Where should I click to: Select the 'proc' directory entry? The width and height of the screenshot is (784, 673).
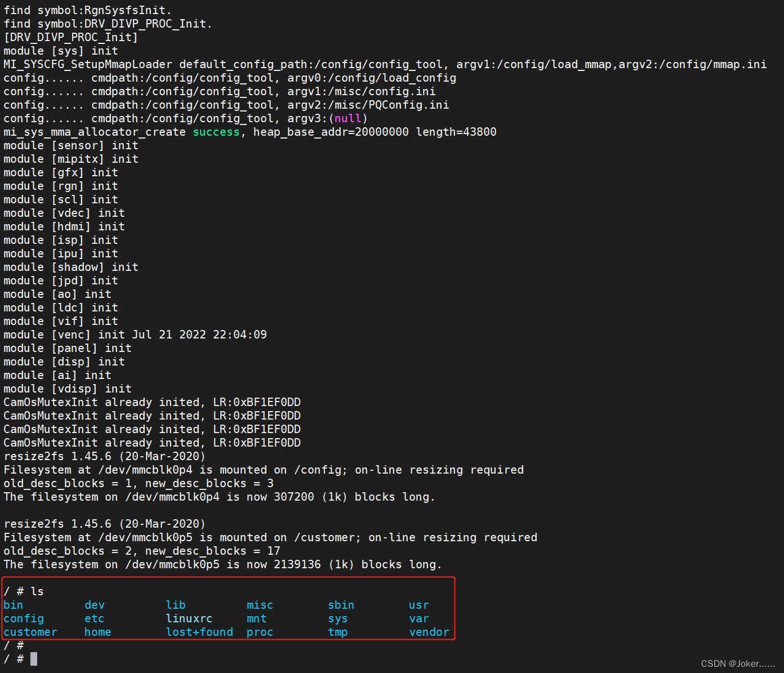click(260, 632)
